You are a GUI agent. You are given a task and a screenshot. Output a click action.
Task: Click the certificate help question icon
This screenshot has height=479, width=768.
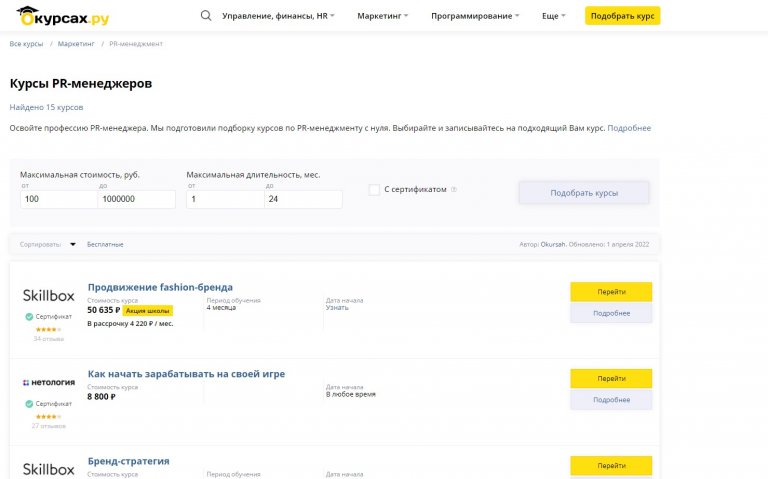click(454, 190)
